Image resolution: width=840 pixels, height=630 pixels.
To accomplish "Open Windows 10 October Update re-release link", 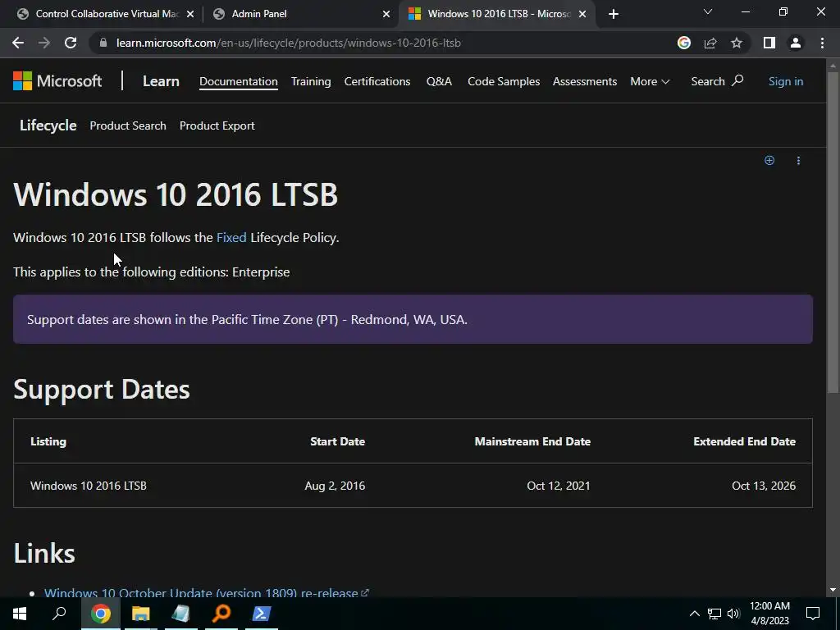I will pyautogui.click(x=206, y=592).
